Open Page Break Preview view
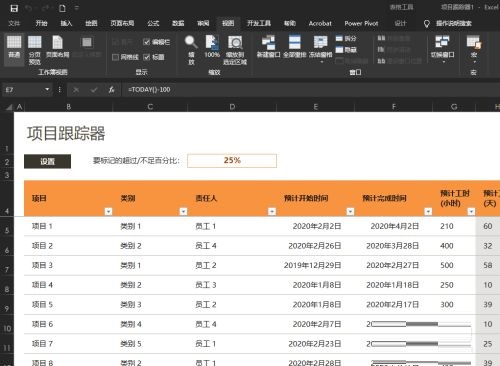Image resolution: width=500 pixels, height=366 pixels. [x=34, y=50]
